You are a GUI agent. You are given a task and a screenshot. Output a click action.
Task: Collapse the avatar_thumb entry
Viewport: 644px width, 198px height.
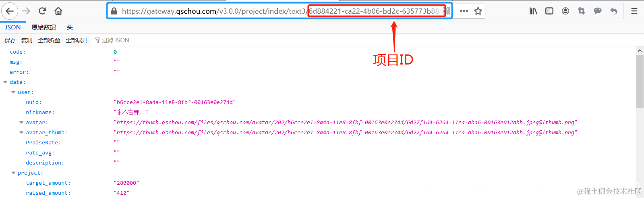[21, 132]
